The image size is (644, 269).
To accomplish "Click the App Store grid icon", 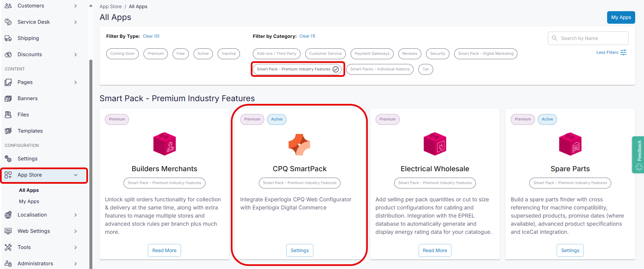I will tap(8, 175).
